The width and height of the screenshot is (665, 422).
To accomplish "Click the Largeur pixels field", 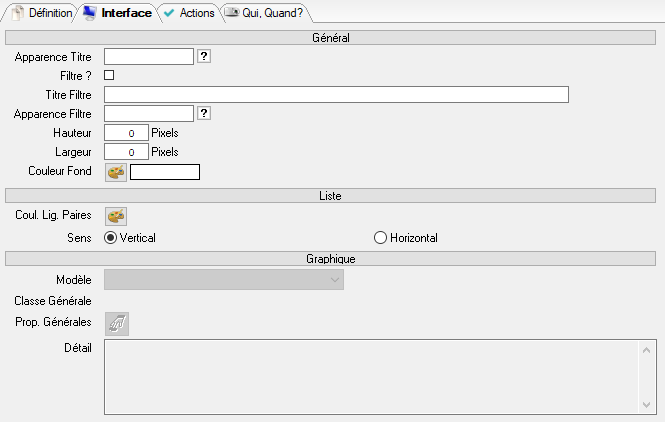I will tap(126, 152).
